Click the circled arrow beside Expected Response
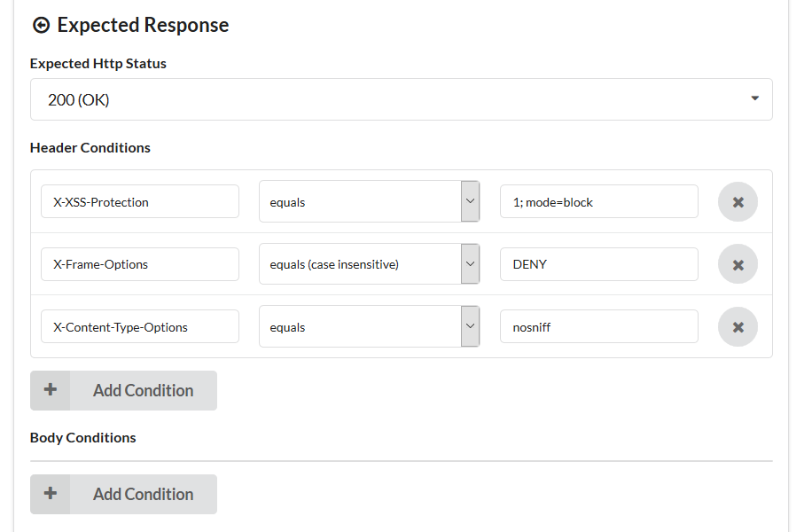The image size is (812, 532). 41,26
